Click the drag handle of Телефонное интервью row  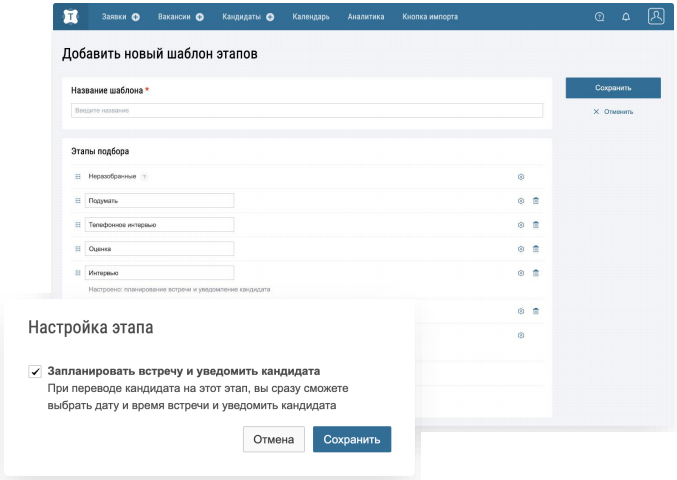click(78, 225)
